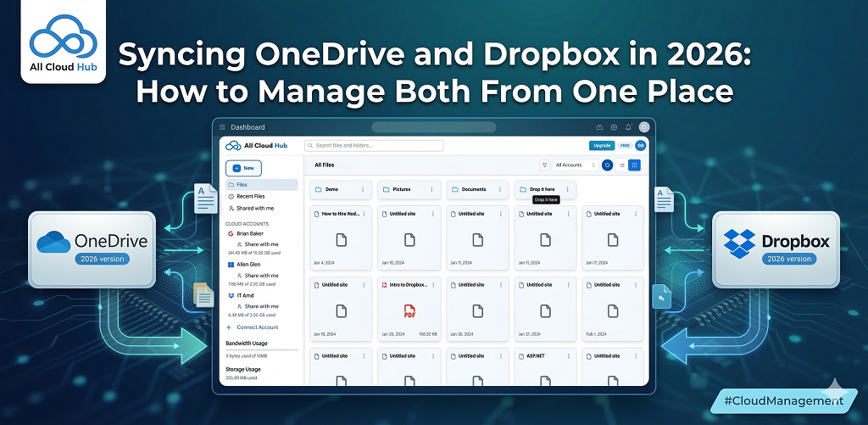The image size is (868, 425).
Task: Click the Search files and folders field
Action: [x=374, y=146]
